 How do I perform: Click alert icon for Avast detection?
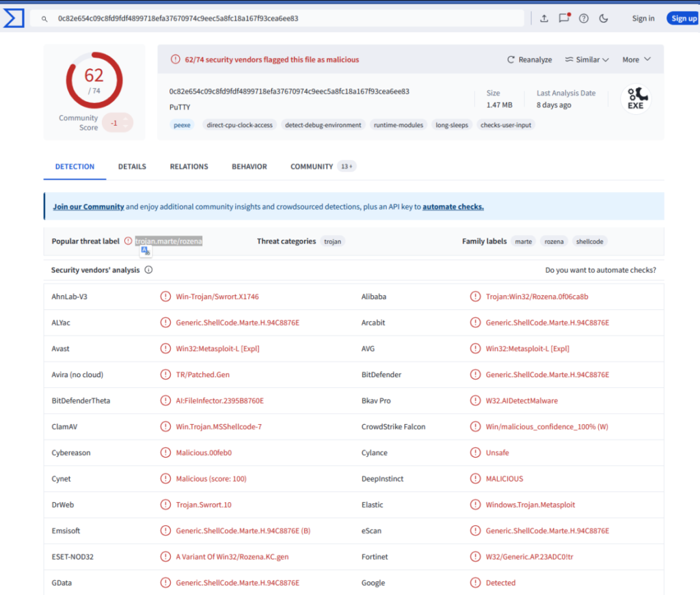(165, 348)
